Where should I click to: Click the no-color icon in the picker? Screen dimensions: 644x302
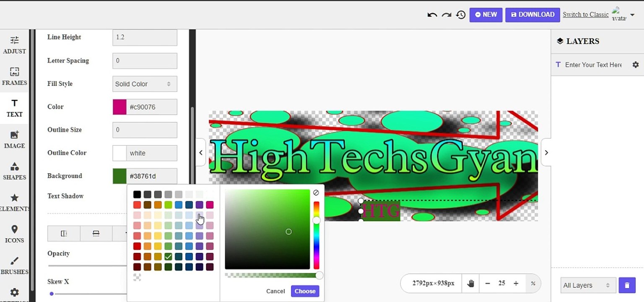316,193
